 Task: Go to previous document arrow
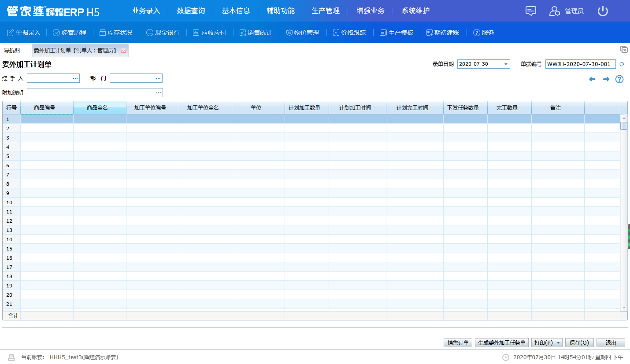coord(592,79)
